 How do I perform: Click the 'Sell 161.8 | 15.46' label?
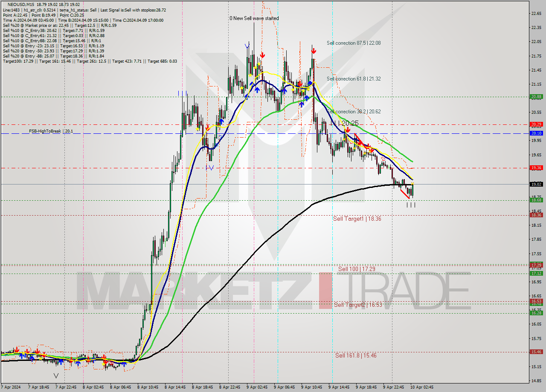pyautogui.click(x=356, y=355)
